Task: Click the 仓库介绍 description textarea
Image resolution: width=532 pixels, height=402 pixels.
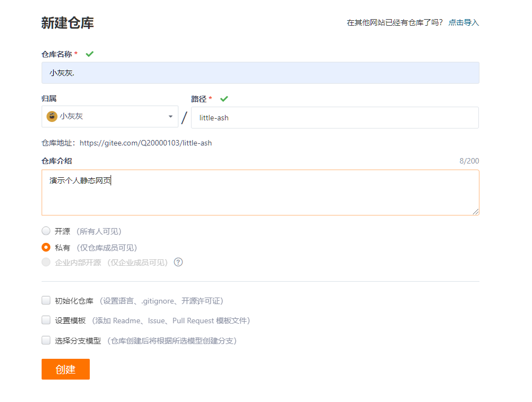Action: pyautogui.click(x=261, y=193)
